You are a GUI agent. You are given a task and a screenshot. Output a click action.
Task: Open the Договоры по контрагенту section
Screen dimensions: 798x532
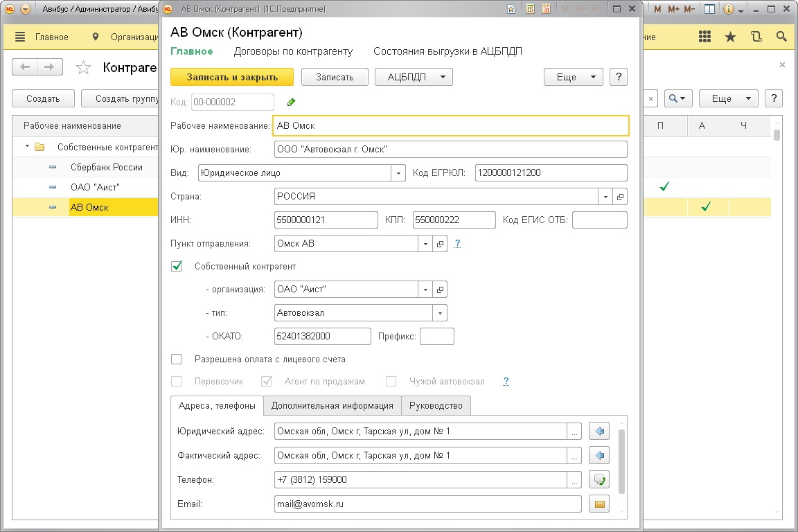293,51
